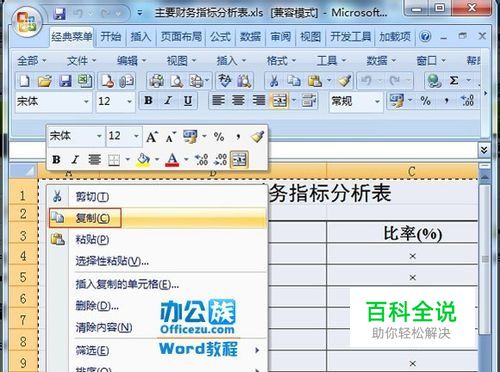Choose 粘贴(P) from the context menu

pyautogui.click(x=157, y=239)
